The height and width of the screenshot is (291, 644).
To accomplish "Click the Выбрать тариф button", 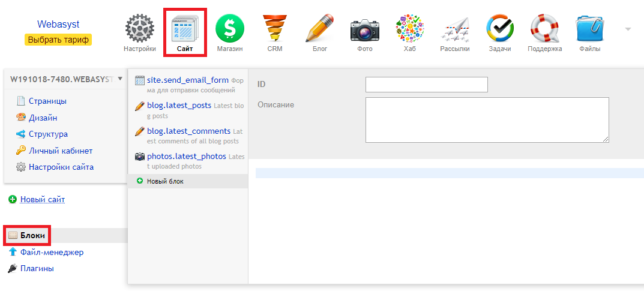I will (58, 40).
